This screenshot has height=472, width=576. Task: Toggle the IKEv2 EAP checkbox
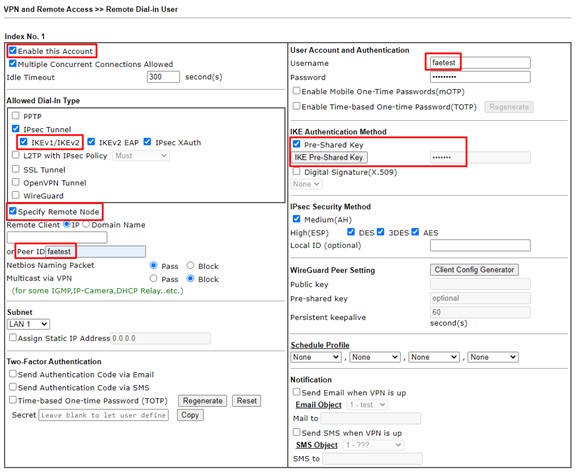91,142
